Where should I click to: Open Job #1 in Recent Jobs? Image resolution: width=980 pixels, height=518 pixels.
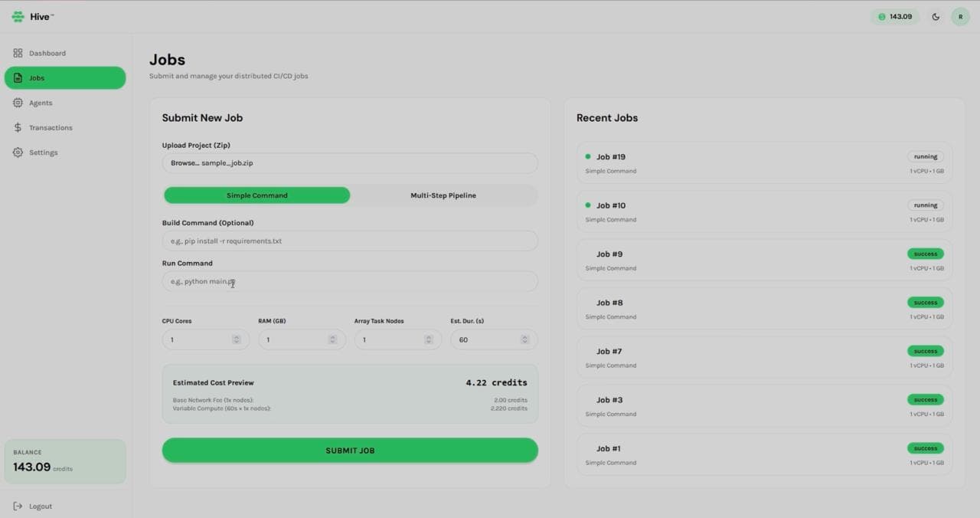pos(764,454)
